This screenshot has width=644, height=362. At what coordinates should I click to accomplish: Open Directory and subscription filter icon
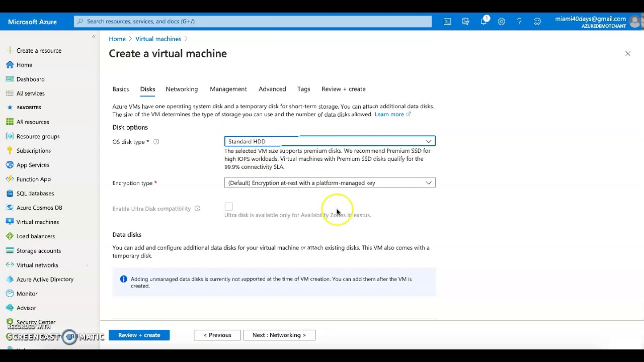(x=465, y=22)
